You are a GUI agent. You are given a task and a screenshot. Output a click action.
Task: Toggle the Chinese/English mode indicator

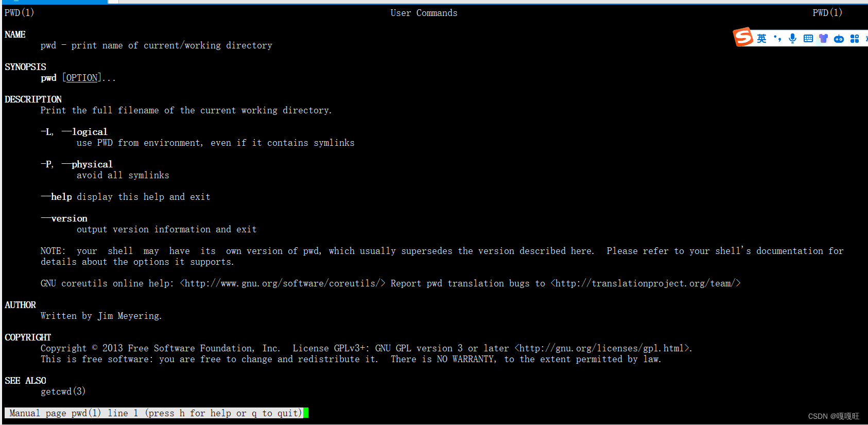(x=761, y=39)
